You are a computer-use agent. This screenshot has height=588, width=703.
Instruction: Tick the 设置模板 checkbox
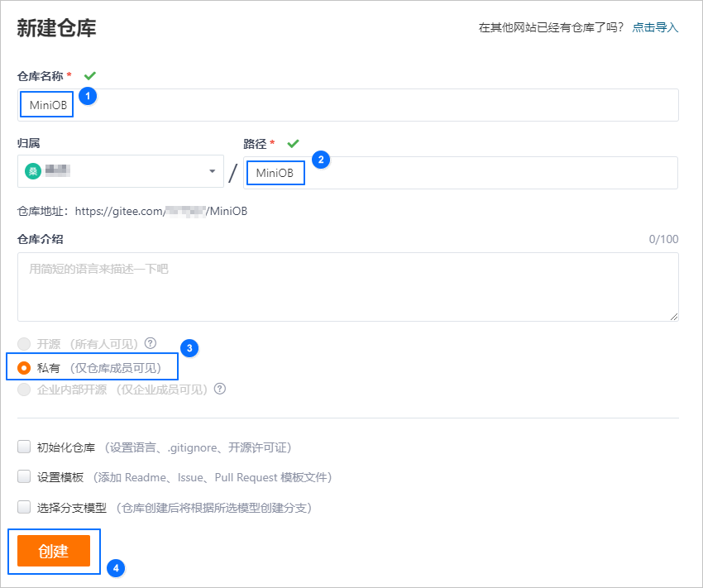pos(24,477)
